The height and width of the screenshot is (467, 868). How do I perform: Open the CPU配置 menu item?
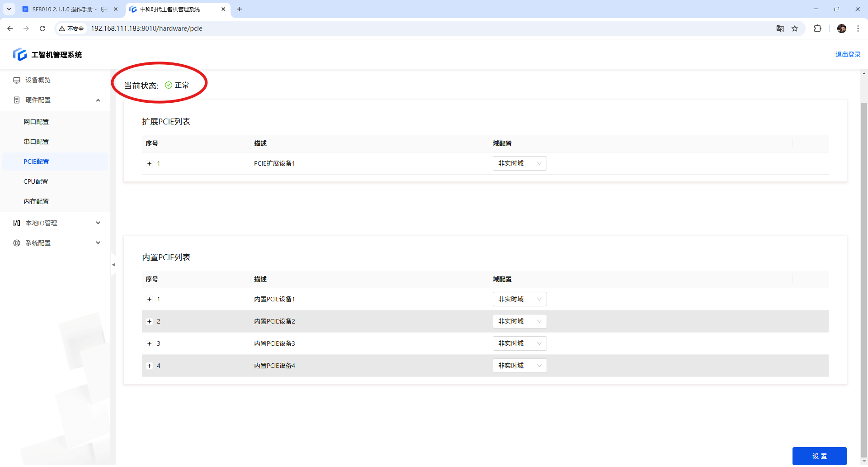click(36, 181)
